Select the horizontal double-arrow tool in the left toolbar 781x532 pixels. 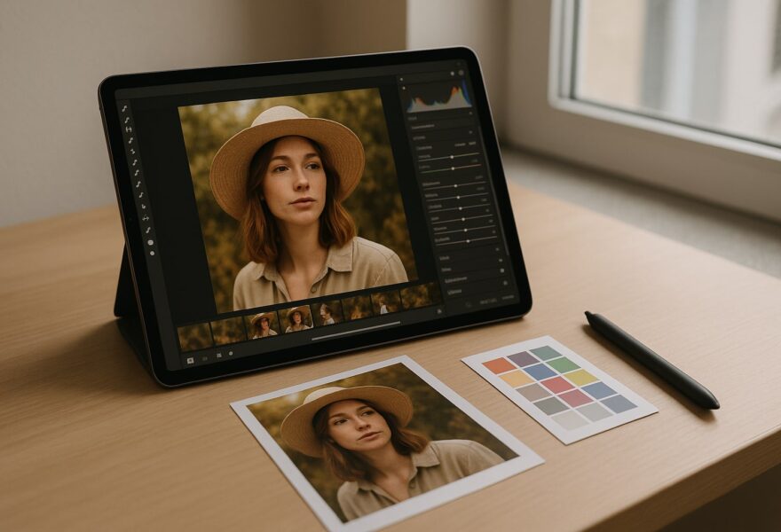pos(146,218)
